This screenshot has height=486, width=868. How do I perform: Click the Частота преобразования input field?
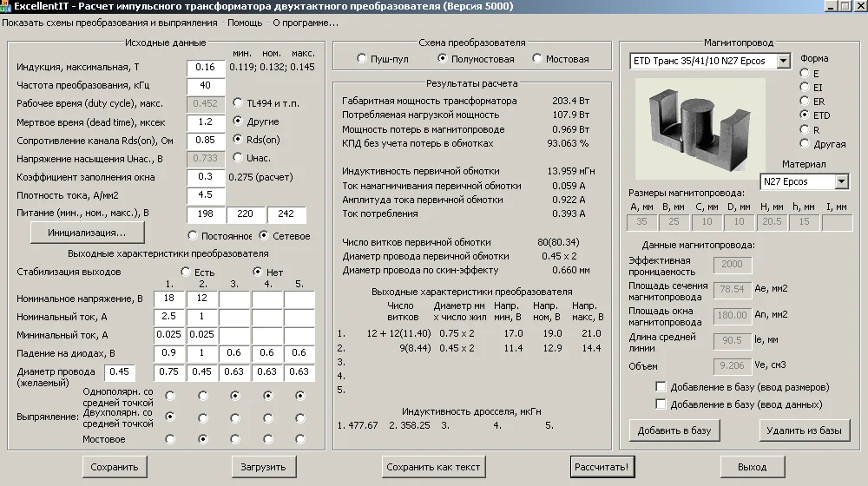(x=206, y=85)
